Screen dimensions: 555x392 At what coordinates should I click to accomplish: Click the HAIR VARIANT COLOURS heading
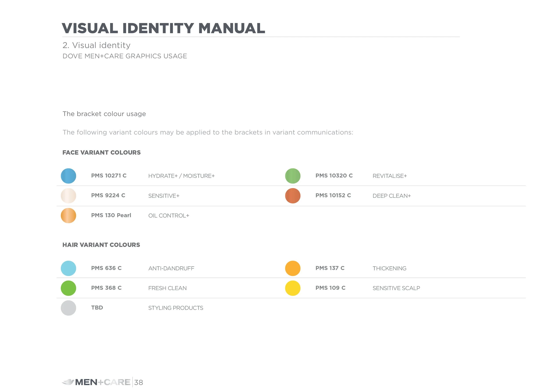click(101, 245)
